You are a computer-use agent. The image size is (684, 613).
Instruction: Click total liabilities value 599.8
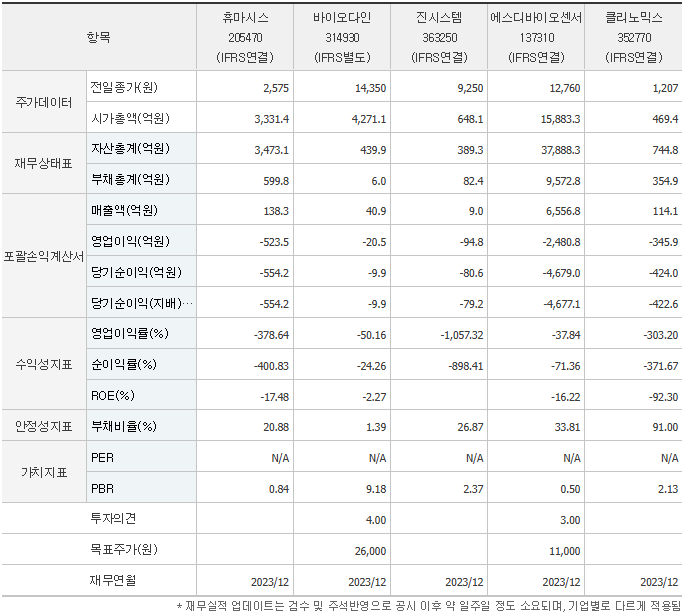point(276,181)
